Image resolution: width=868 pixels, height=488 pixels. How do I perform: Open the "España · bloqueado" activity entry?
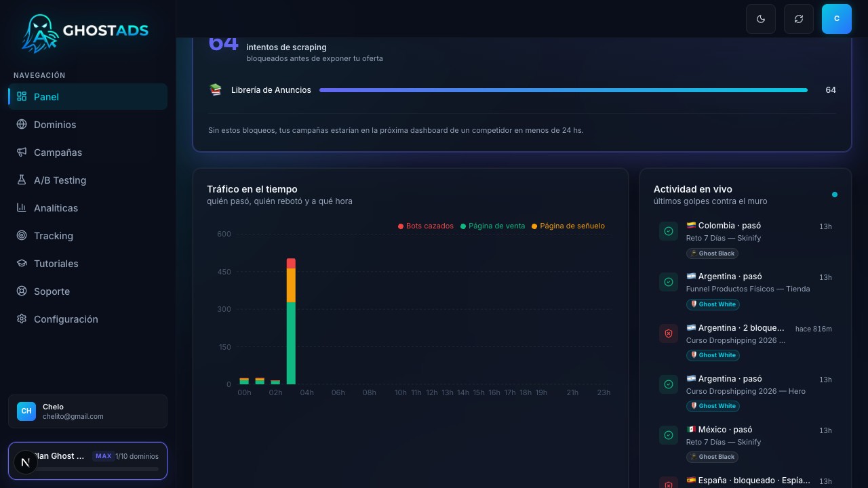pos(745,481)
